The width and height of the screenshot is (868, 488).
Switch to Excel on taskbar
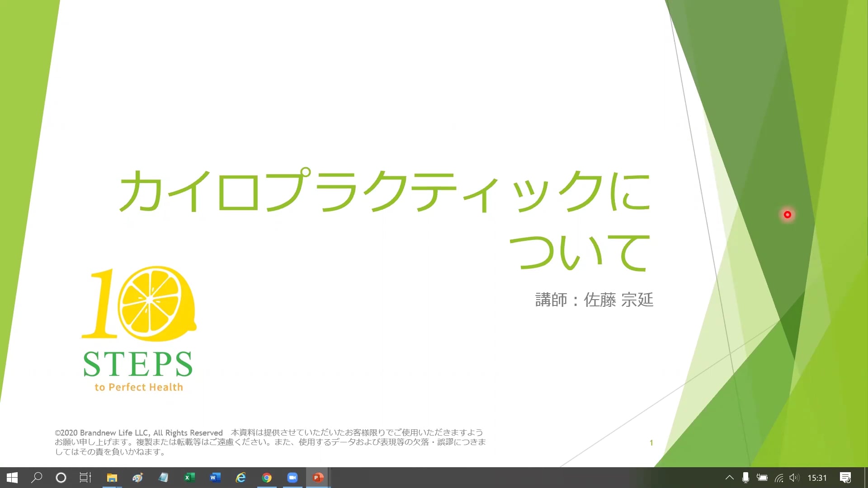189,478
